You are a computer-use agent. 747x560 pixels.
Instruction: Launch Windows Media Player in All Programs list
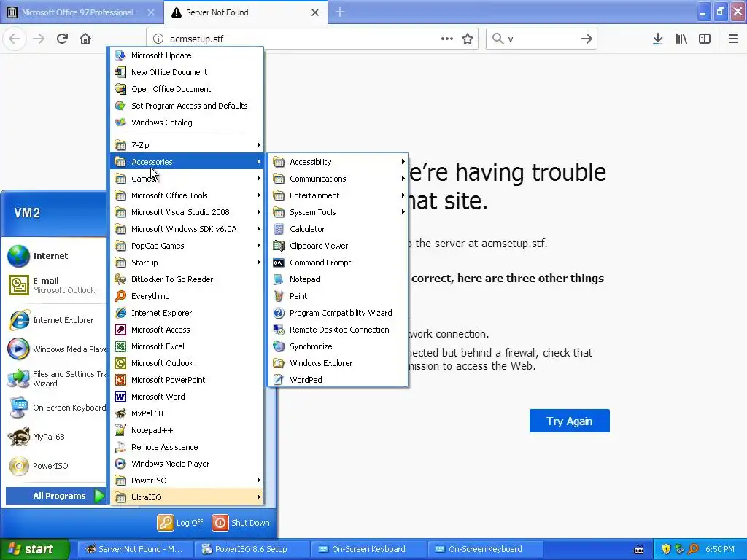pyautogui.click(x=187, y=464)
